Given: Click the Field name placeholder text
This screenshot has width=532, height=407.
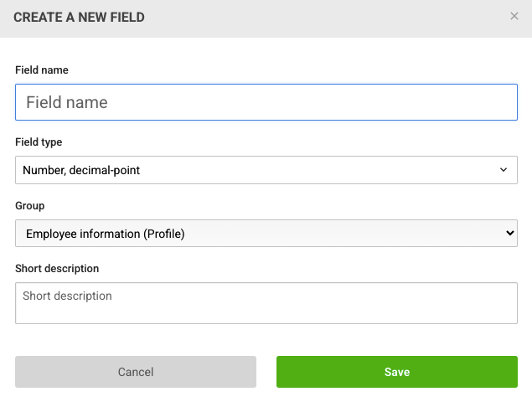Looking at the screenshot, I should tap(67, 102).
